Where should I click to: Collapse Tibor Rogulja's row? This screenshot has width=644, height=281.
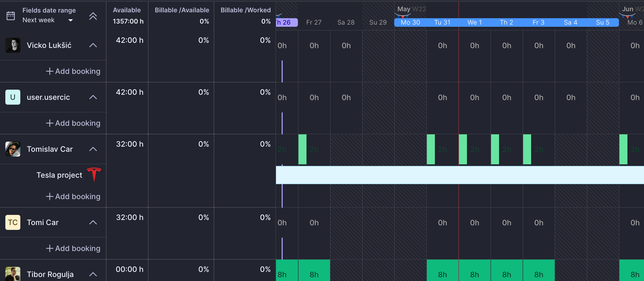(93, 274)
